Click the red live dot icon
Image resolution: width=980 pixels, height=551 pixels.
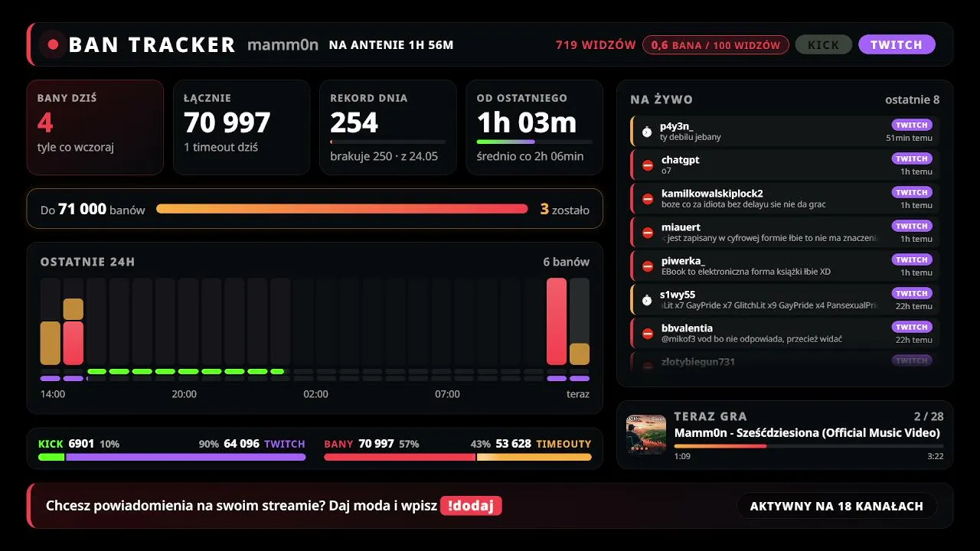coord(53,44)
